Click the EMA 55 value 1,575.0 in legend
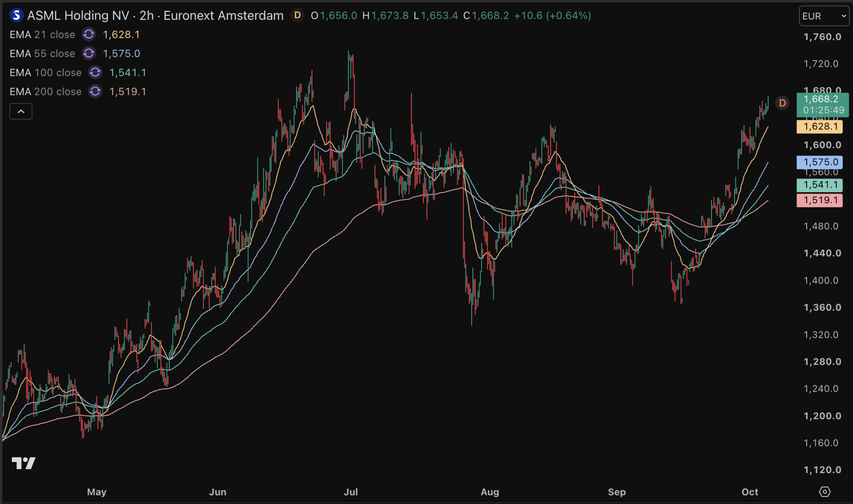The width and height of the screenshot is (853, 504). [x=122, y=53]
